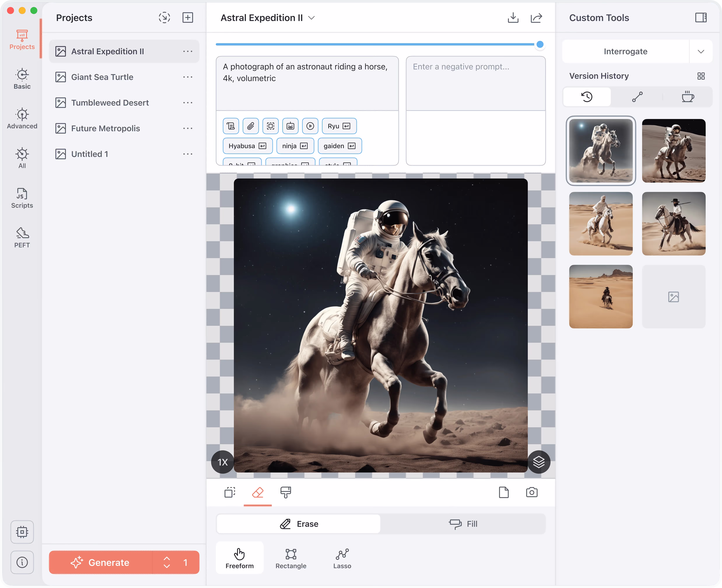The height and width of the screenshot is (588, 722).
Task: Click the Generate button
Action: (101, 562)
